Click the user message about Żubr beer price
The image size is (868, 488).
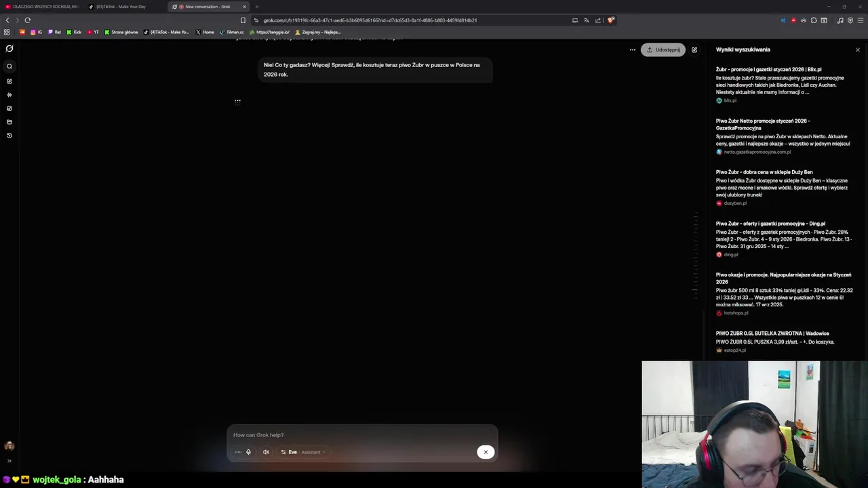(x=375, y=70)
